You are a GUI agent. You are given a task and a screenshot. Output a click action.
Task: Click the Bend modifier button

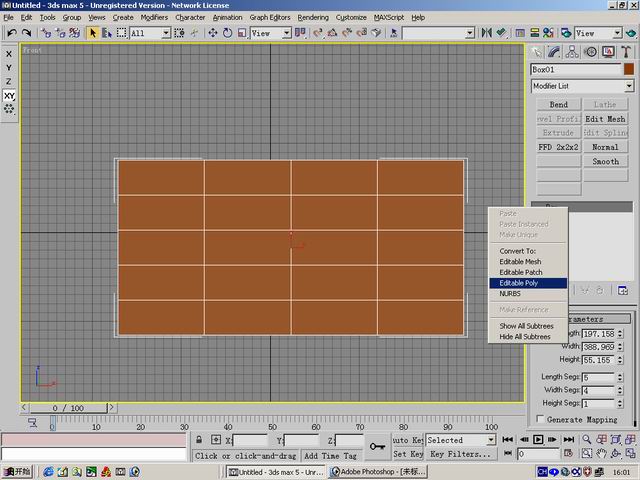click(x=558, y=104)
